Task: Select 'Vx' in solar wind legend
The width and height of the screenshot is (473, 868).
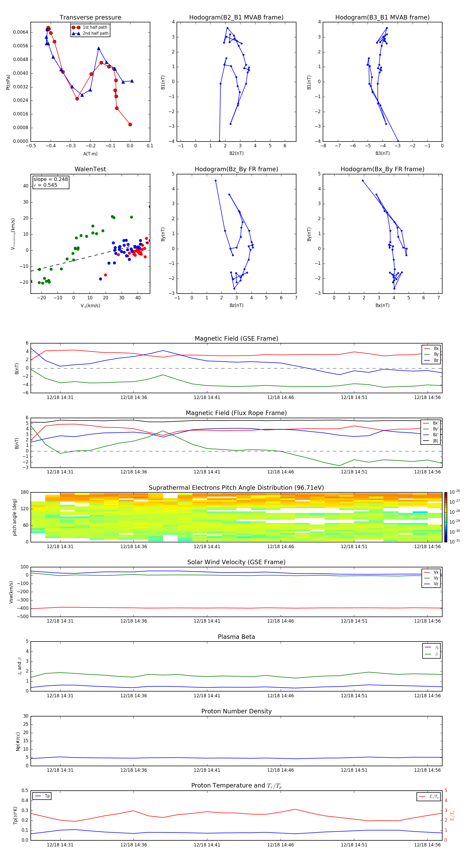Action: [x=431, y=572]
